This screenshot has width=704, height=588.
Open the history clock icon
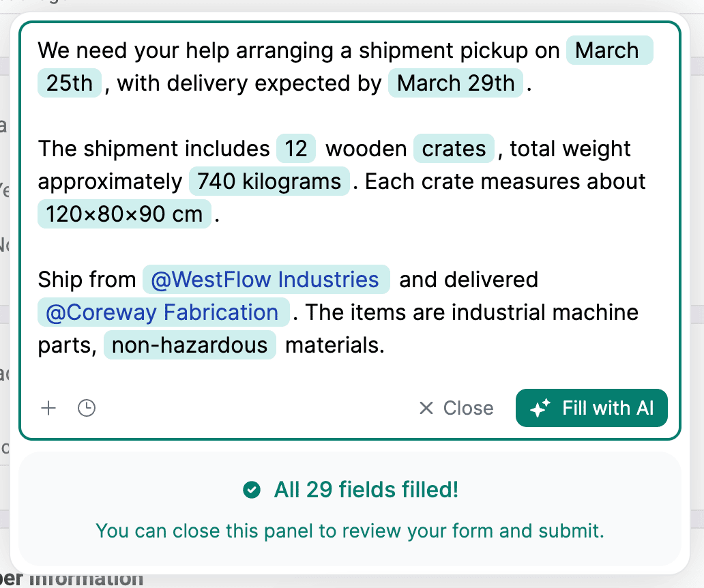point(86,408)
